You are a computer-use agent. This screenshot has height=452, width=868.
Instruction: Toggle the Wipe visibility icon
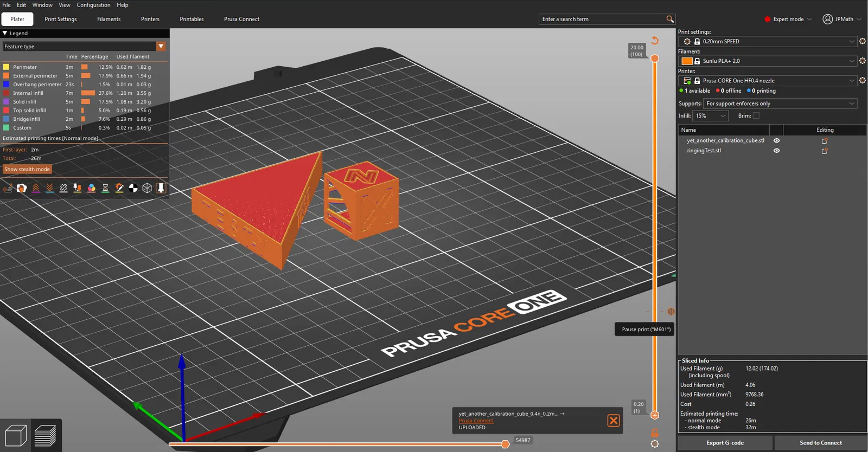click(22, 188)
